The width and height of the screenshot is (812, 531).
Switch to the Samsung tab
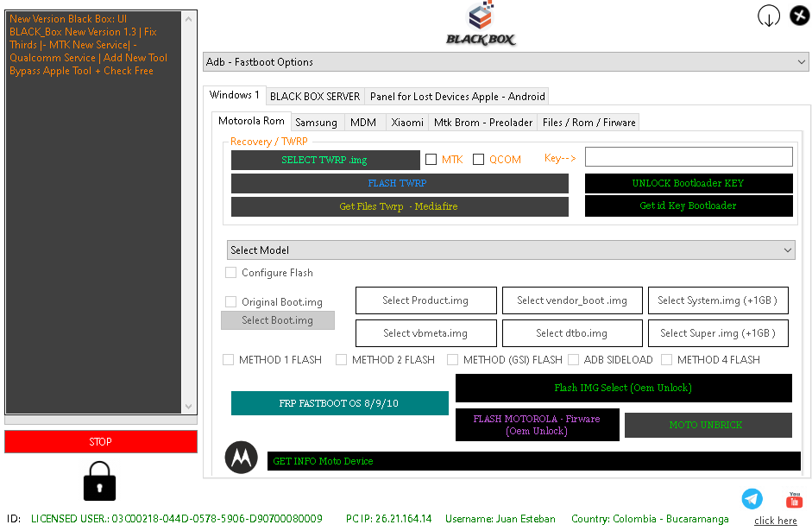pyautogui.click(x=316, y=123)
